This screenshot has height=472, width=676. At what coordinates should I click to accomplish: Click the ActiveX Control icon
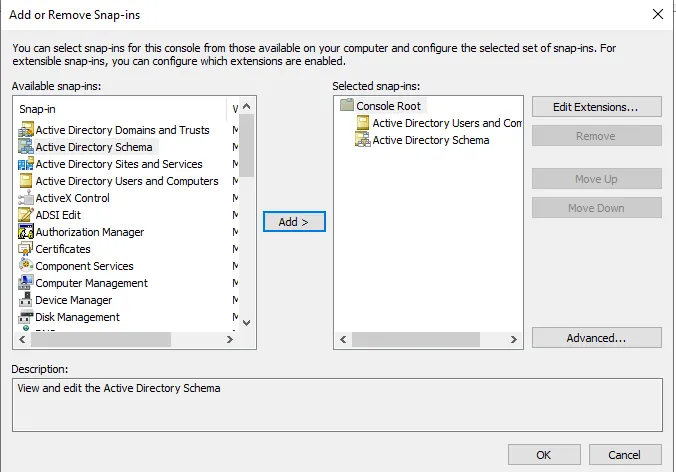coord(26,198)
